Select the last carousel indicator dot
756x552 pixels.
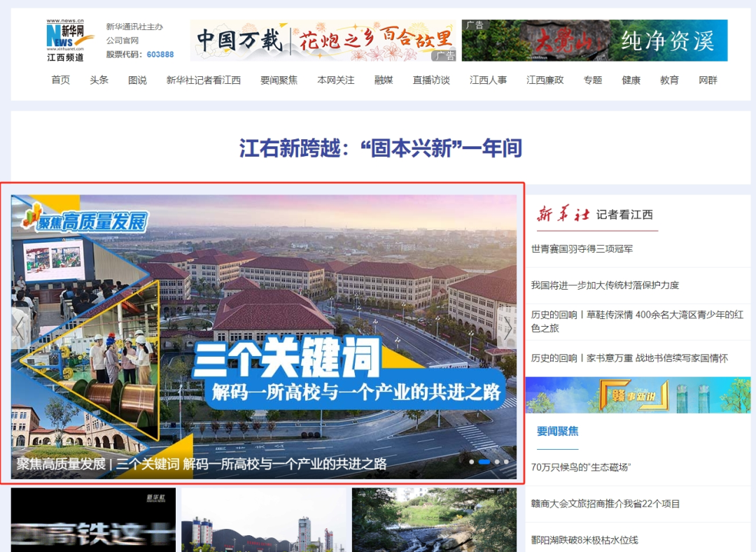pos(506,462)
